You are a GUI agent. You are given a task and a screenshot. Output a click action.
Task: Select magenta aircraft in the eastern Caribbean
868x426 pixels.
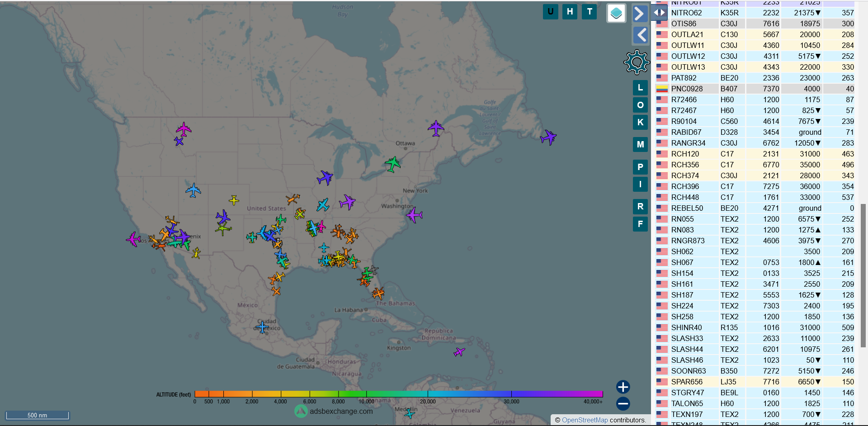459,352
